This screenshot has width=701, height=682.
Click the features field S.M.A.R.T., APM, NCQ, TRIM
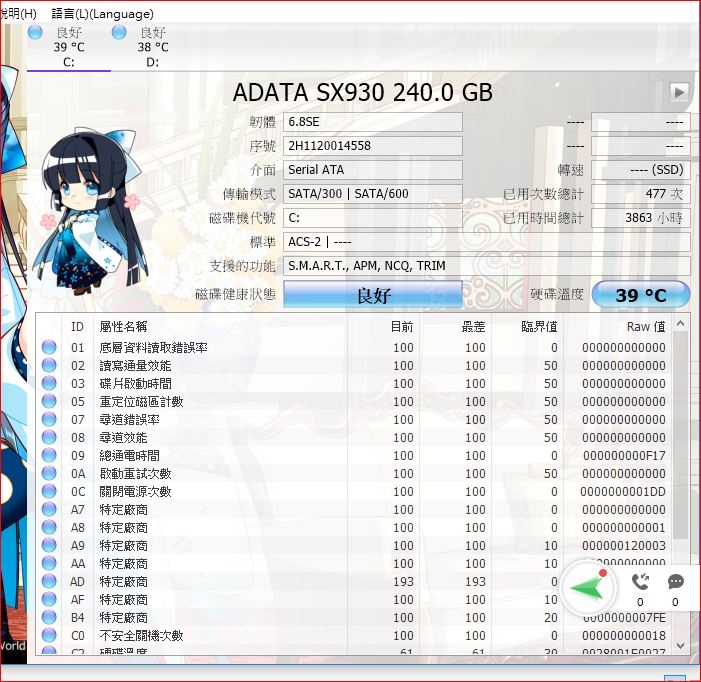tap(487, 266)
